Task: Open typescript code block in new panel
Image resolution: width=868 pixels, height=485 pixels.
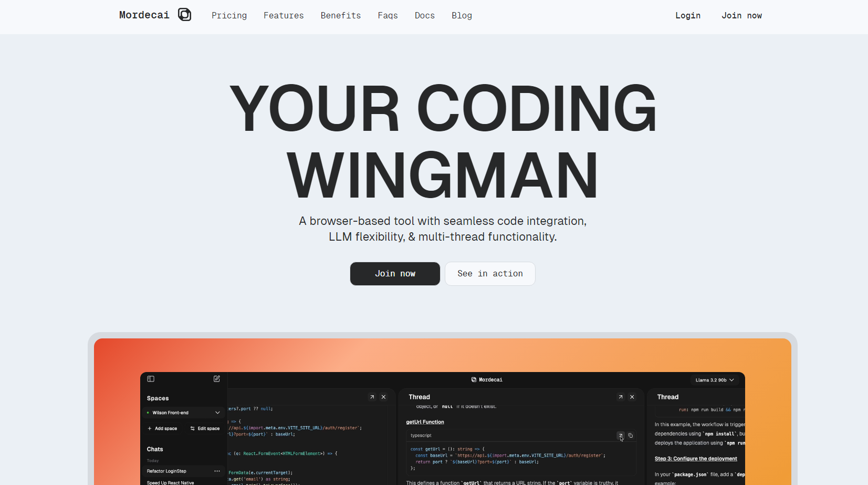Action: 620,436
